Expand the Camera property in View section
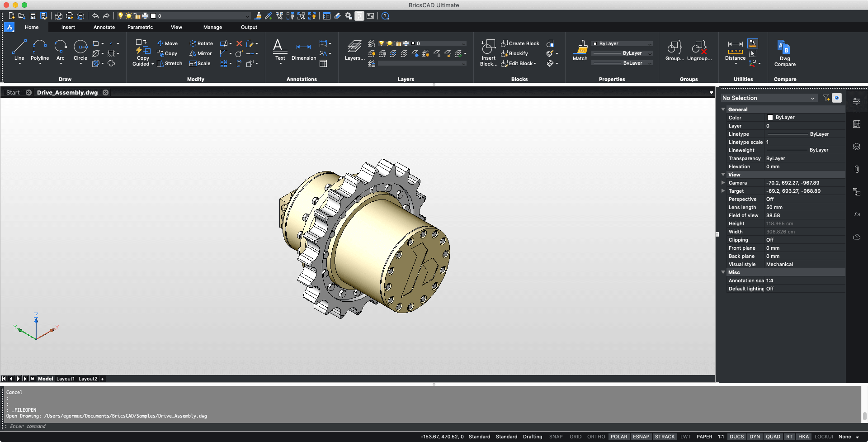The image size is (868, 442). pos(723,183)
